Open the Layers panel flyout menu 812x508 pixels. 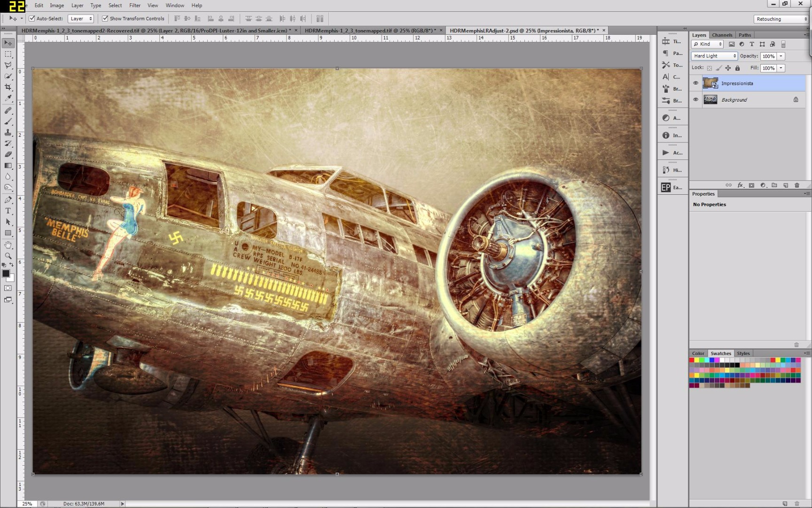coord(806,35)
